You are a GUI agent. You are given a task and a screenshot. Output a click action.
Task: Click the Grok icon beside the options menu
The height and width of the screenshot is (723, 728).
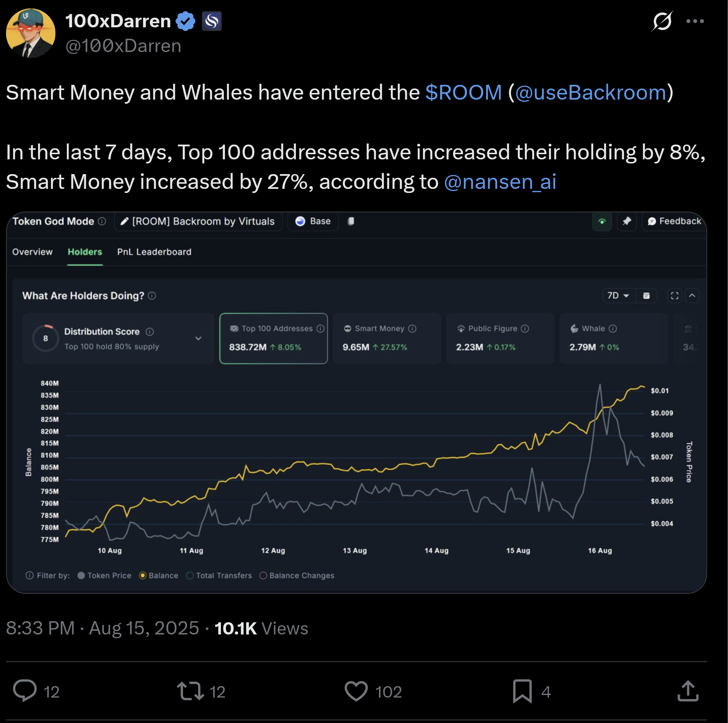tap(662, 21)
